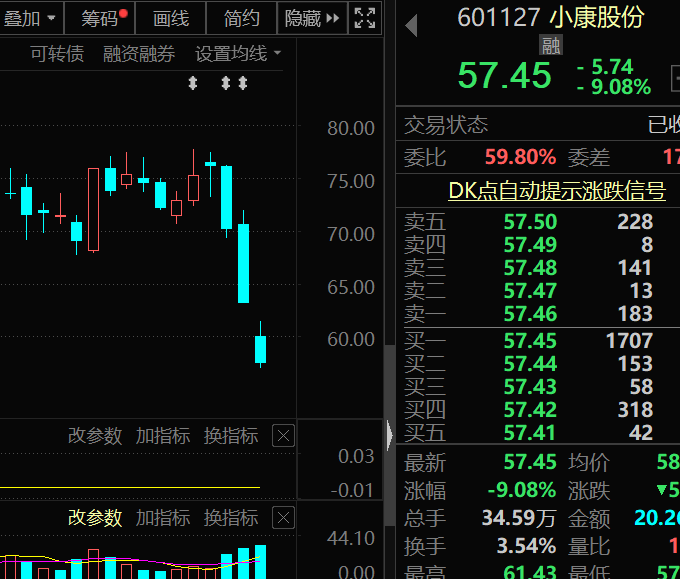Close the volume indicator panel with X

point(283,518)
